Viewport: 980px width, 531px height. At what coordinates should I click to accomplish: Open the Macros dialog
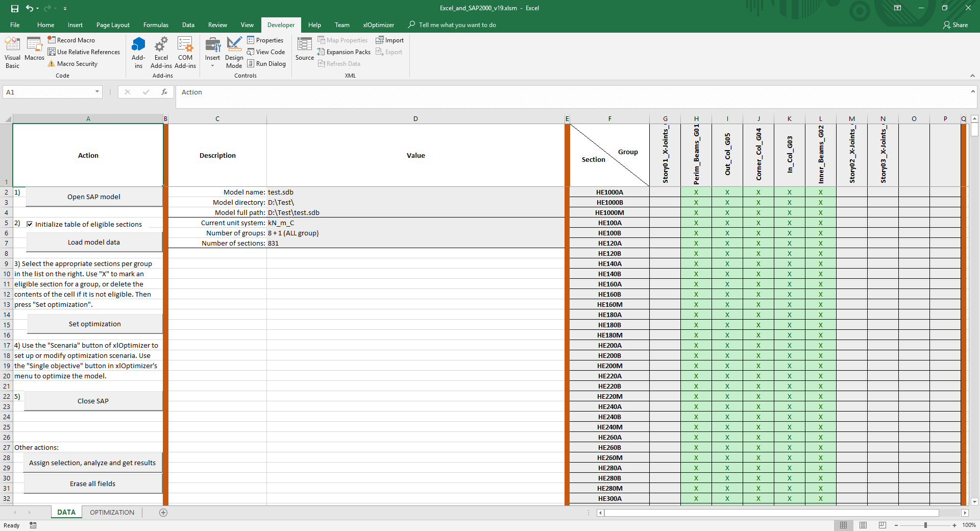34,50
